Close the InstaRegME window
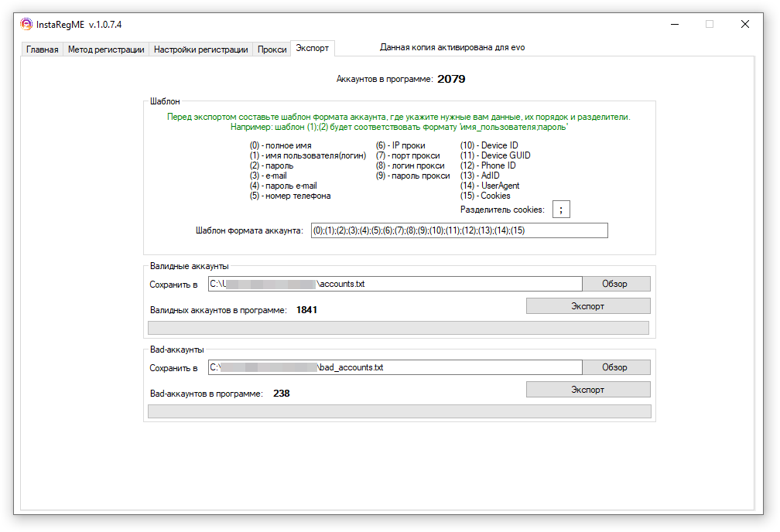The width and height of the screenshot is (780, 532). (x=744, y=24)
